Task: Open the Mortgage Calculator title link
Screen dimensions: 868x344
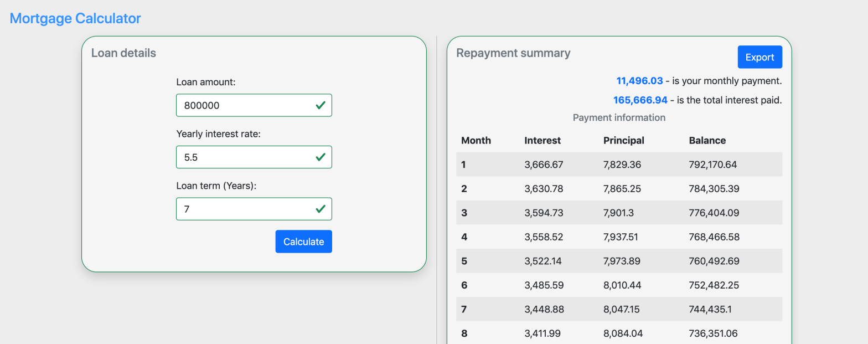Action: (x=75, y=18)
